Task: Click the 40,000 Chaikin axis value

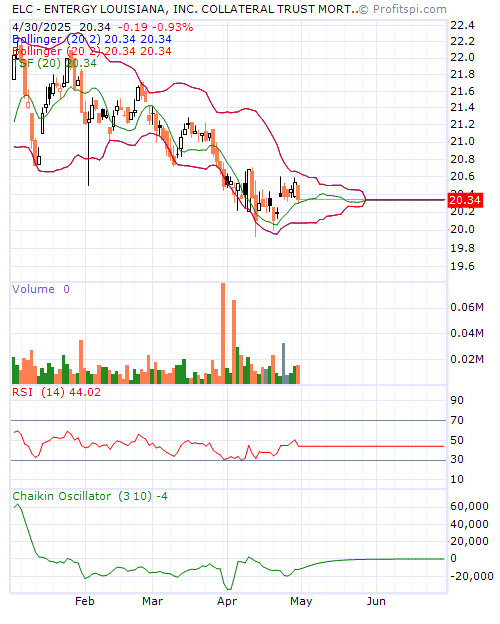Action: point(469,524)
